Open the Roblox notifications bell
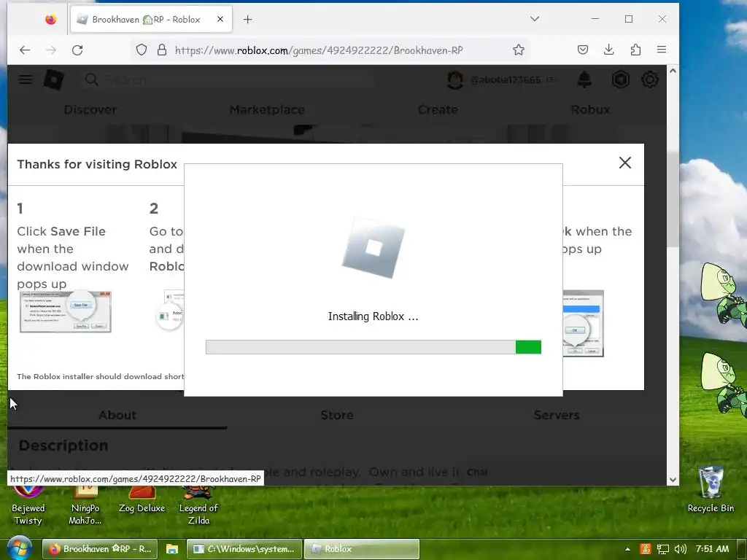 [x=584, y=79]
